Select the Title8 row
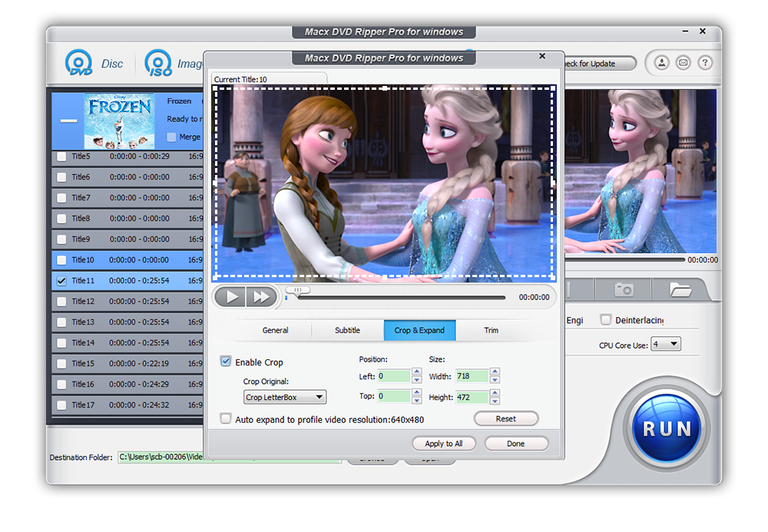 127,218
